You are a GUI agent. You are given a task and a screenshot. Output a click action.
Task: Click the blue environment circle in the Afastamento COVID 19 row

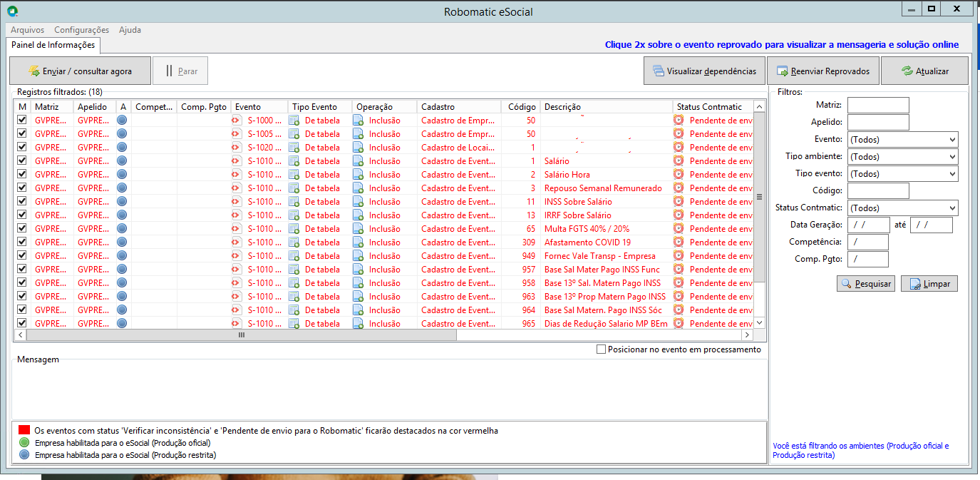[122, 242]
